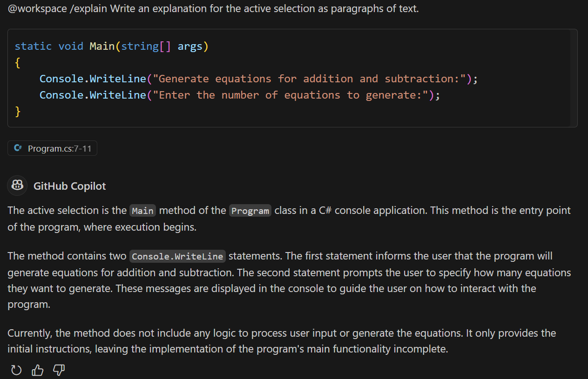Click the GitHub Copilot avatar icon
The height and width of the screenshot is (379, 588).
[x=18, y=186]
